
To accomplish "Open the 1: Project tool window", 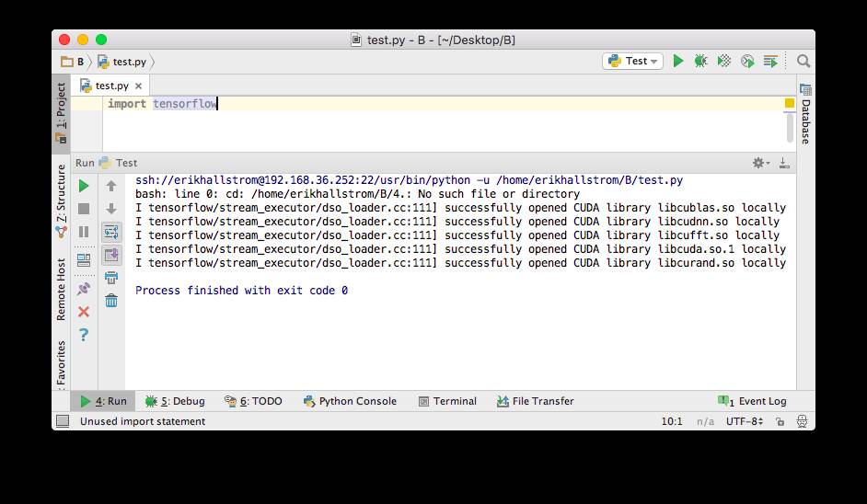I will [x=61, y=113].
